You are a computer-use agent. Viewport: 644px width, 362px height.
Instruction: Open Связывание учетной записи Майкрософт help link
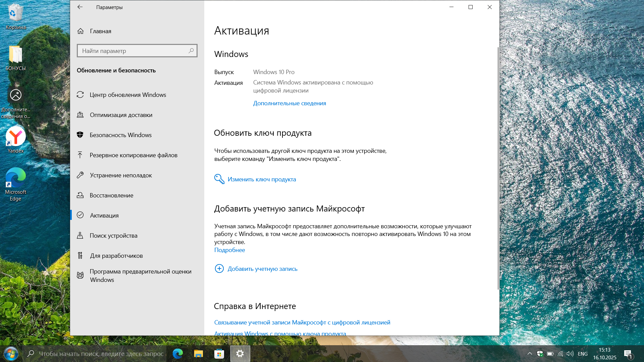pos(302,322)
